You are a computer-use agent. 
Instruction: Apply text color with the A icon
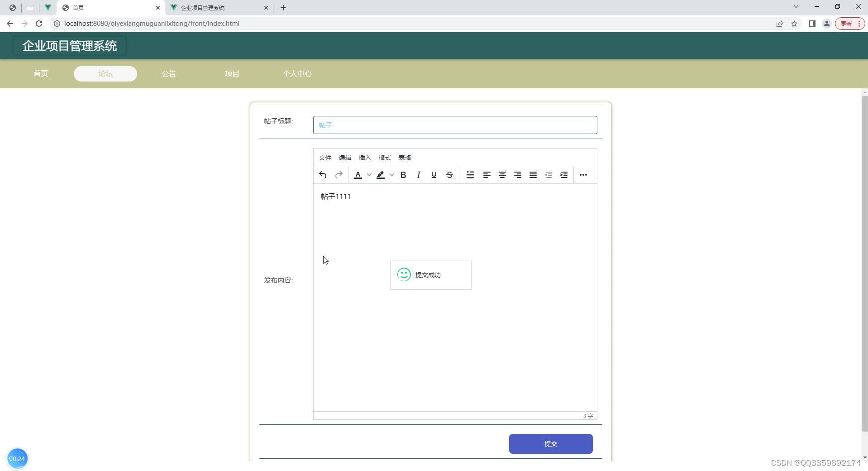click(x=358, y=175)
